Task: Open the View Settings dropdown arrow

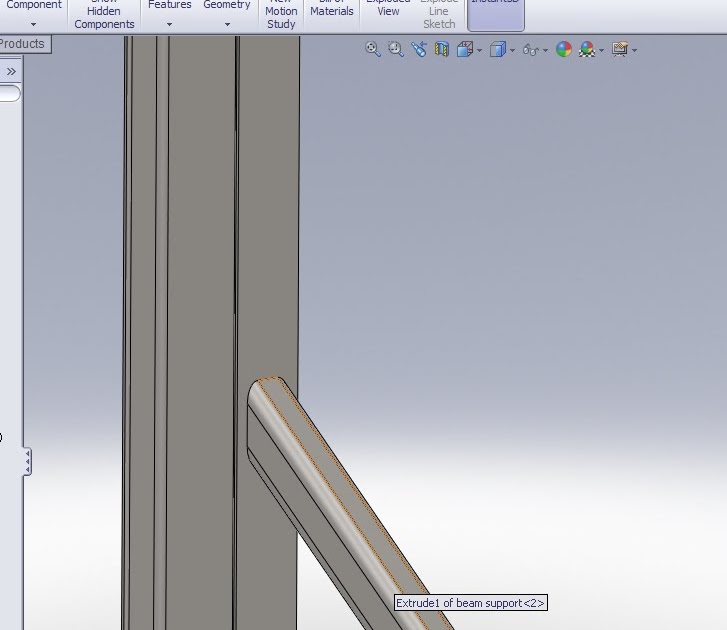Action: pyautogui.click(x=634, y=50)
